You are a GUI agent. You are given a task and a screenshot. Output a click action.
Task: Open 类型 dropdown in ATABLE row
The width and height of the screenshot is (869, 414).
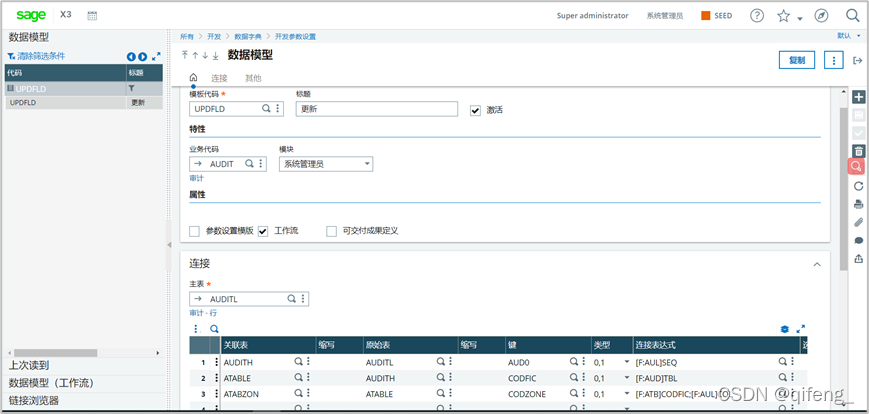[627, 378]
